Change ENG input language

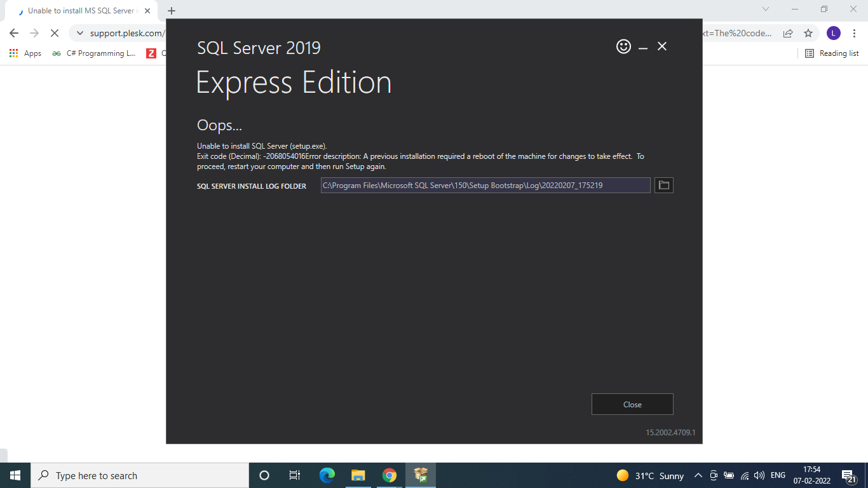pyautogui.click(x=778, y=475)
